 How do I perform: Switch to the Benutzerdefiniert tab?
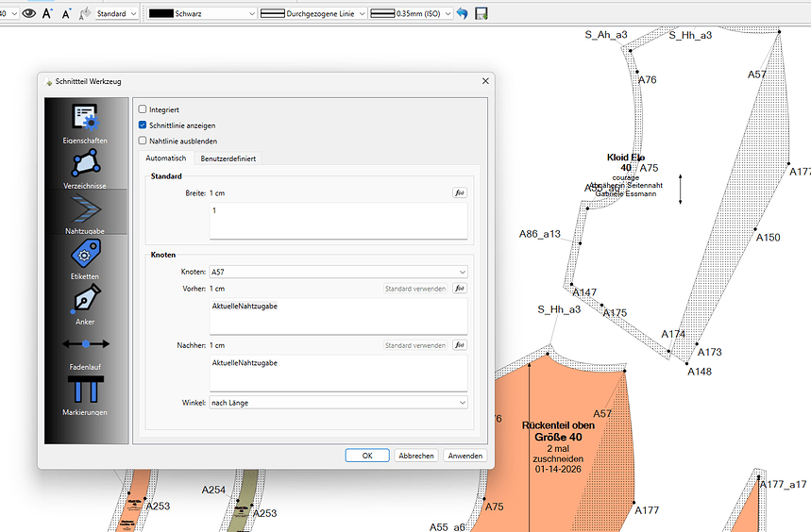(228, 158)
